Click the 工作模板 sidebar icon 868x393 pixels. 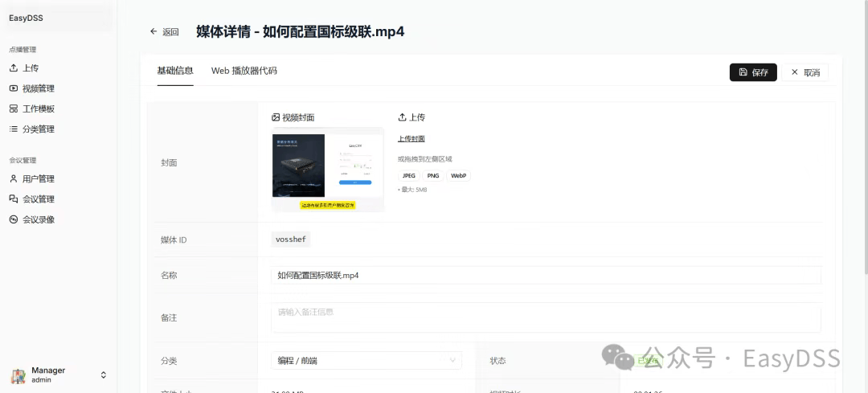coord(13,108)
